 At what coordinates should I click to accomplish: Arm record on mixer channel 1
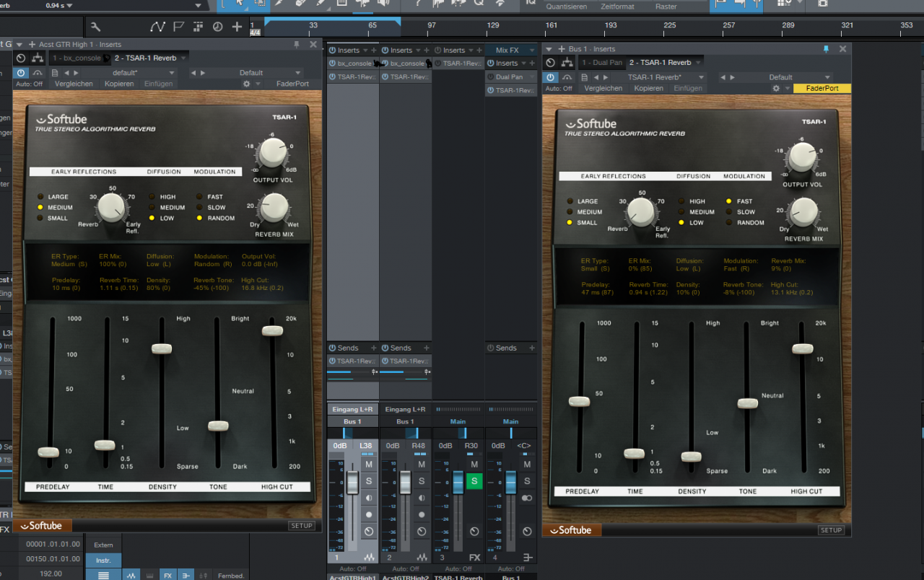369,514
